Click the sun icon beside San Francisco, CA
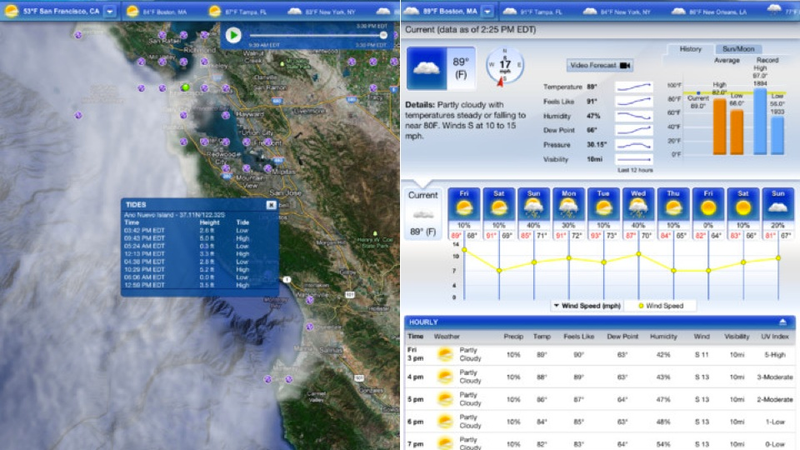This screenshot has height=450, width=800. point(12,11)
